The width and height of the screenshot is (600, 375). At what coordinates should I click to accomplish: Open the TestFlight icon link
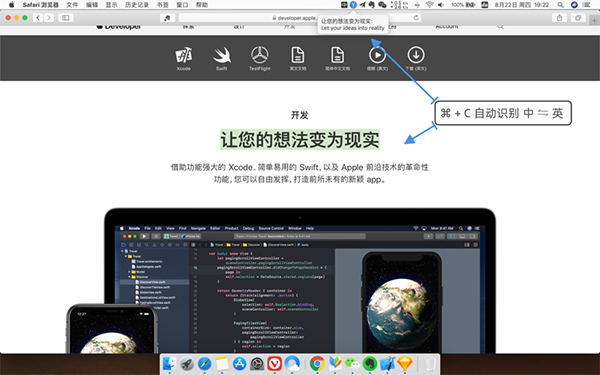(260, 59)
